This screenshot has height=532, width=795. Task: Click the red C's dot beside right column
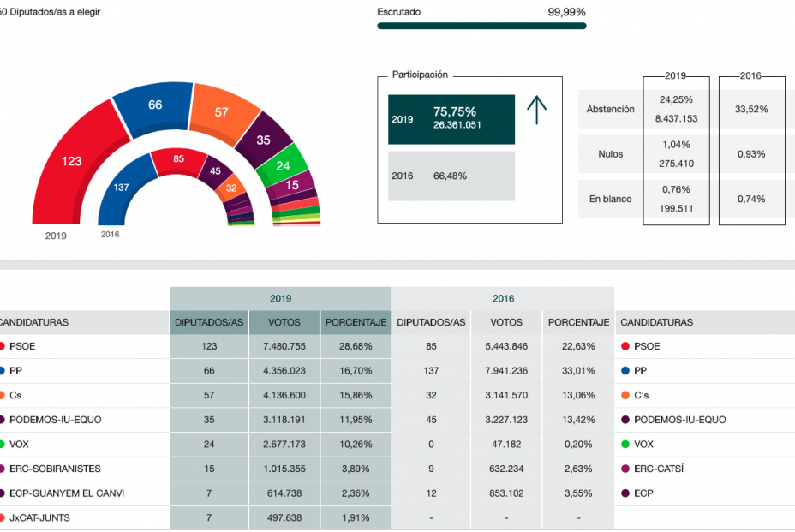(x=625, y=395)
